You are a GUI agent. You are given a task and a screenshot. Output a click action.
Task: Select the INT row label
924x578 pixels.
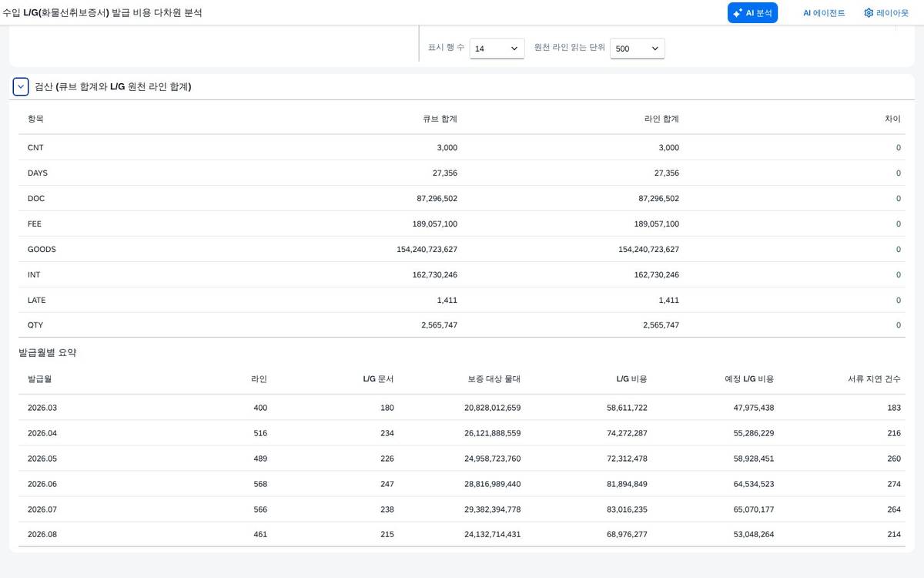point(34,274)
